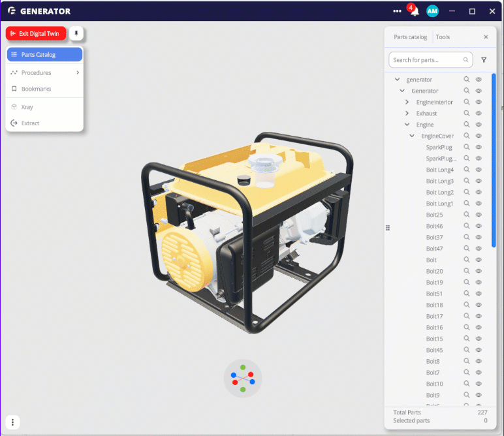This screenshot has width=504, height=436.
Task: Toggle visibility of the Exhaust part
Action: [x=479, y=114]
